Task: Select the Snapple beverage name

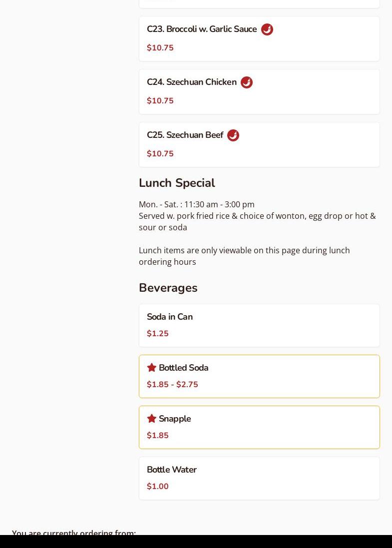Action: pos(175,419)
